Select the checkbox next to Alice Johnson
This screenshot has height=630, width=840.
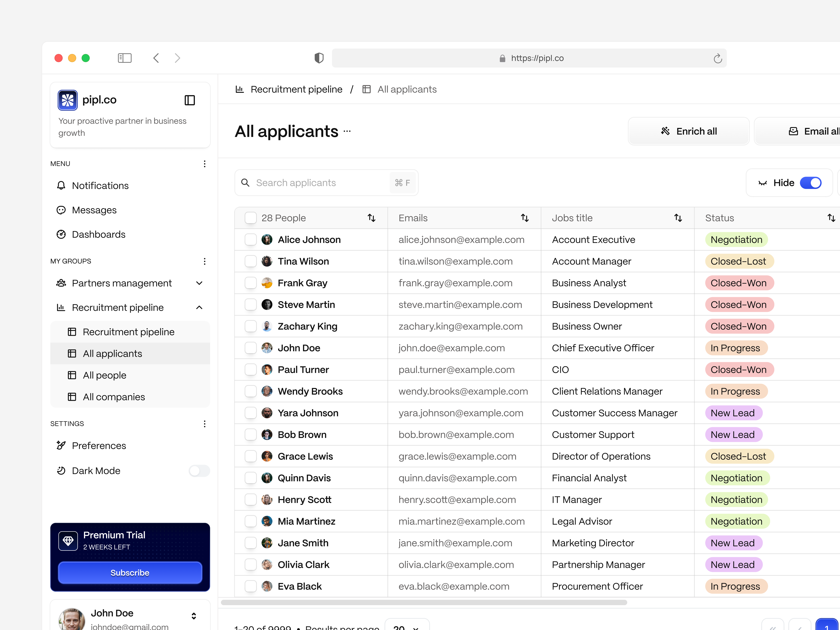251,240
